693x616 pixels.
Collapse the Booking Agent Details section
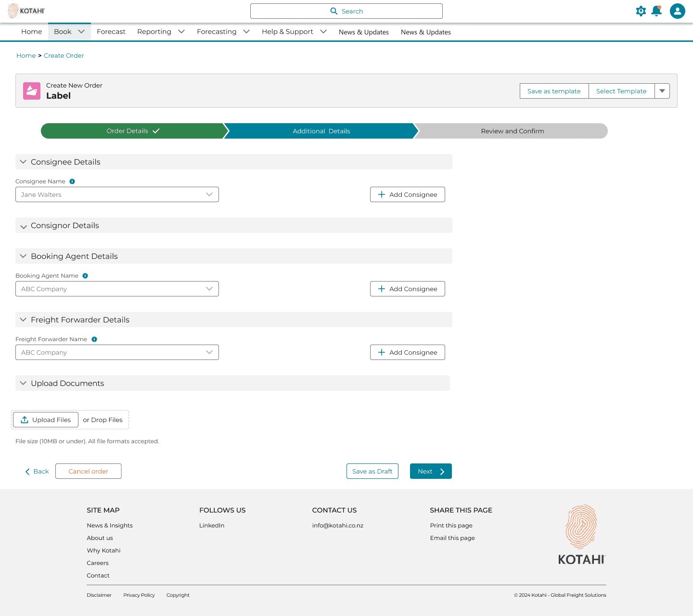[x=234, y=256]
